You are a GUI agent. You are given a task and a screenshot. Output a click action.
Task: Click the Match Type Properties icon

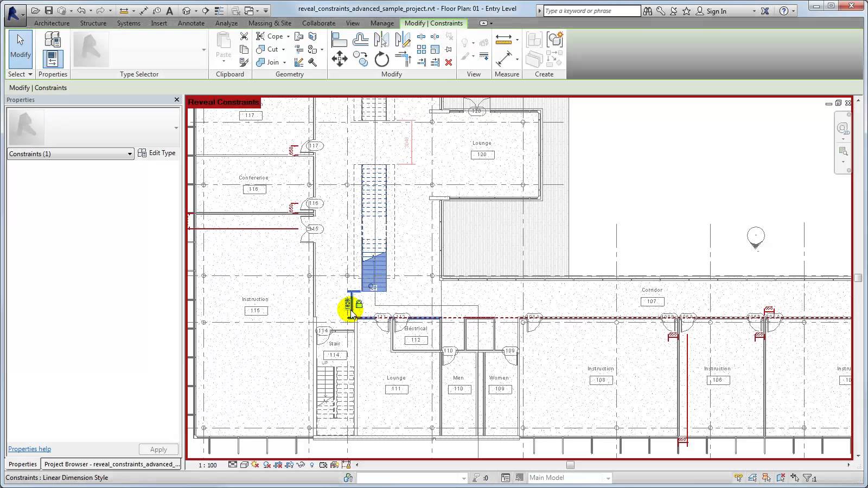(x=244, y=62)
